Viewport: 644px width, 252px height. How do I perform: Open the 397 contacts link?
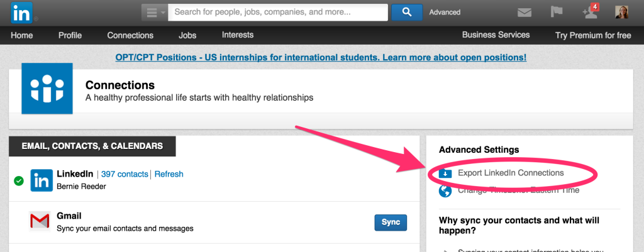125,174
